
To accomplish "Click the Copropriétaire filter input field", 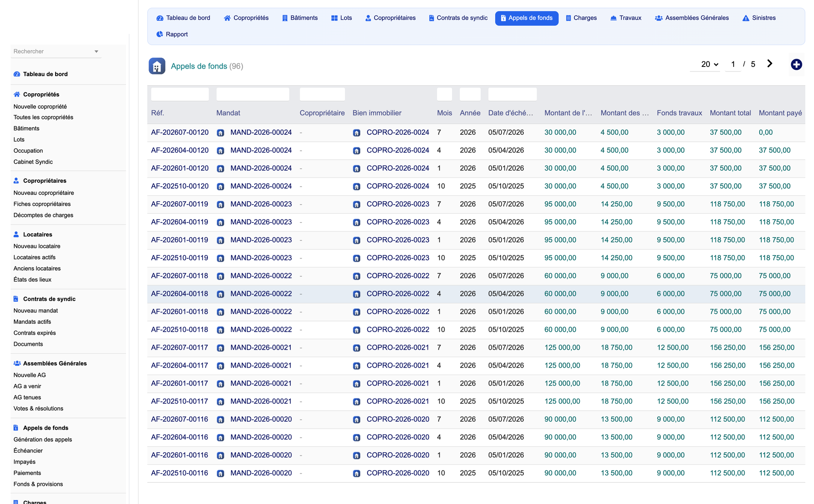I will pos(322,94).
